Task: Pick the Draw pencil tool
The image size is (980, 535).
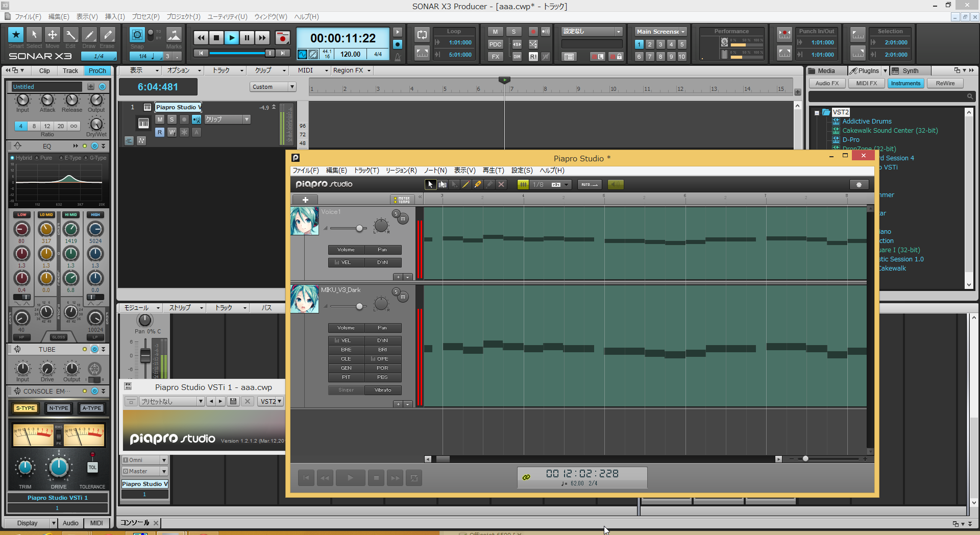Action: click(89, 35)
